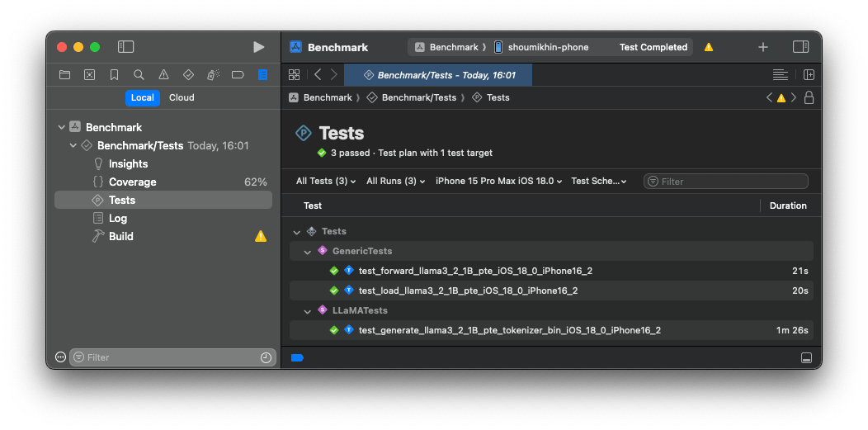Open the Bookmark navigator icon

[x=114, y=74]
